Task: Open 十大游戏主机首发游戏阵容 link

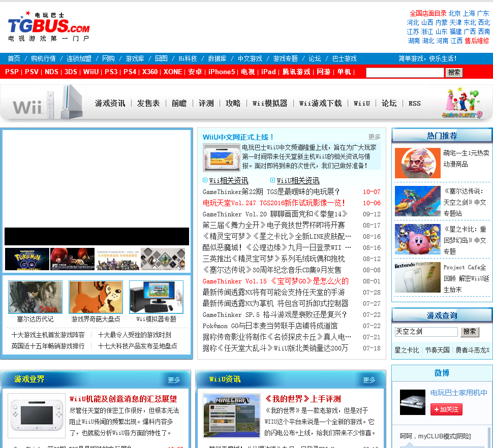Action: 48,335
